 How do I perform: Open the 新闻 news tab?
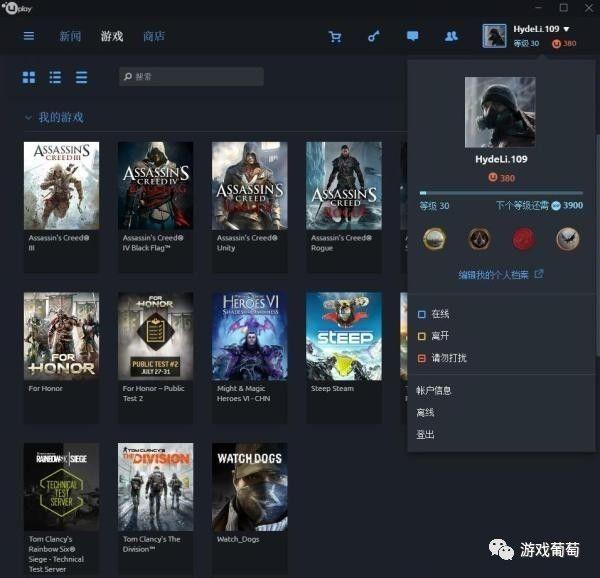[70, 36]
